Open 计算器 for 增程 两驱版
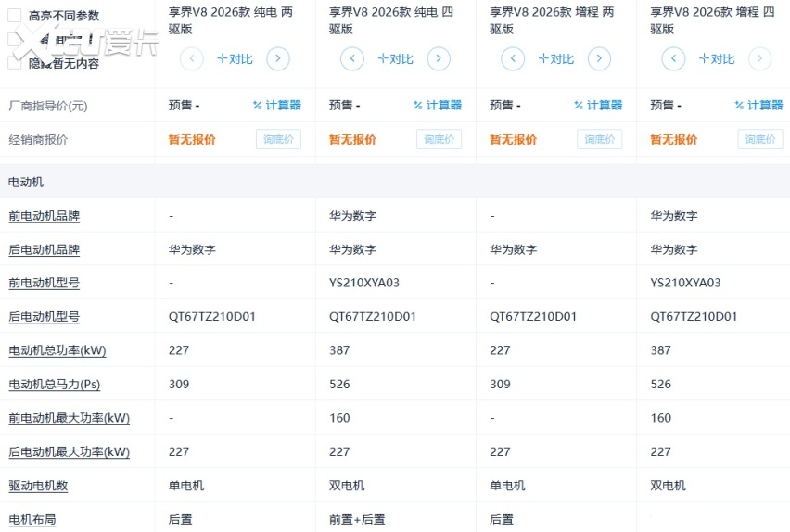This screenshot has width=790, height=532. pos(599,105)
